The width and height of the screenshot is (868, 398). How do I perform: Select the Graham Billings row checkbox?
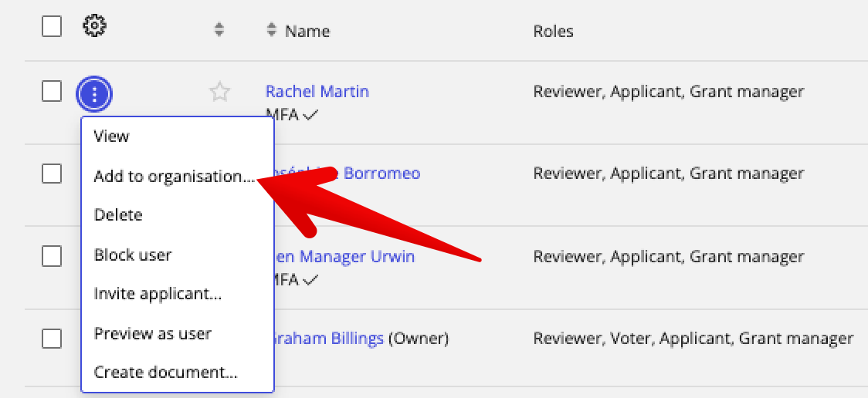point(52,339)
